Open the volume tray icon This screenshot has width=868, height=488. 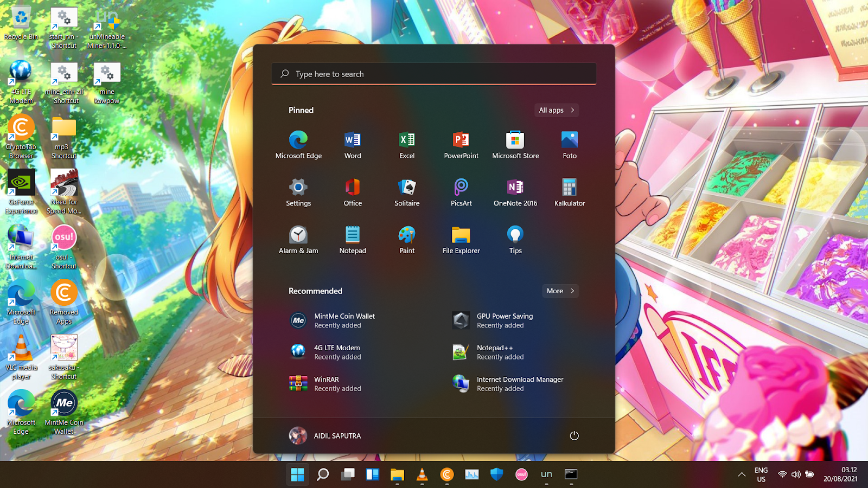pyautogui.click(x=796, y=474)
